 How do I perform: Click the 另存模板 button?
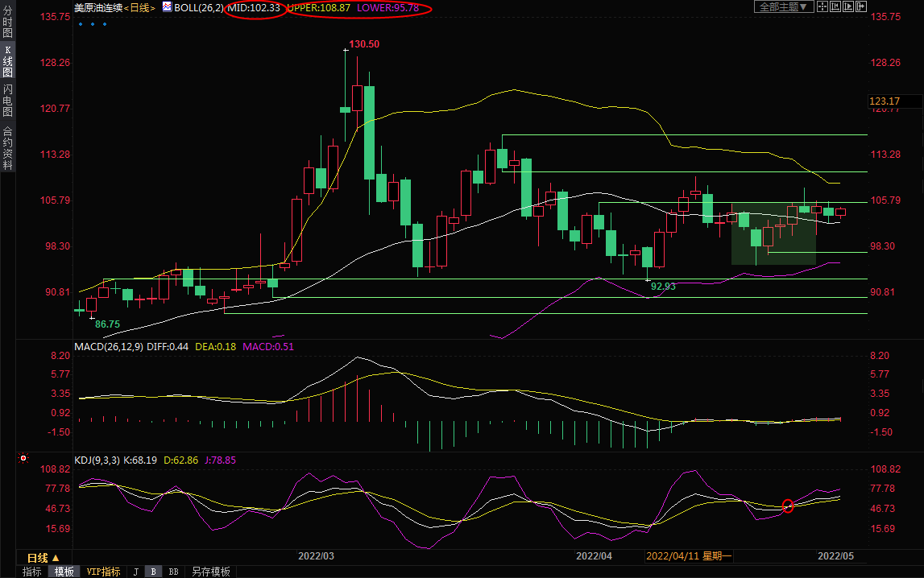210,572
